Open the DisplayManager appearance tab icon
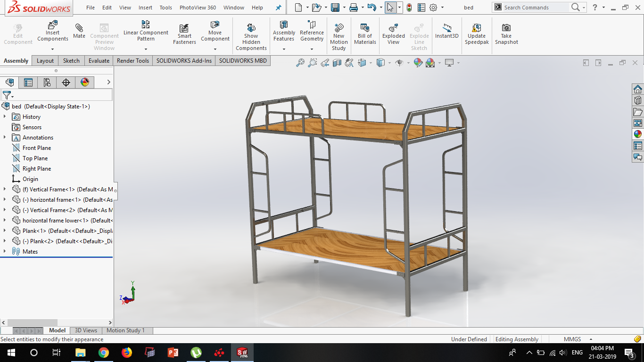 click(x=85, y=82)
